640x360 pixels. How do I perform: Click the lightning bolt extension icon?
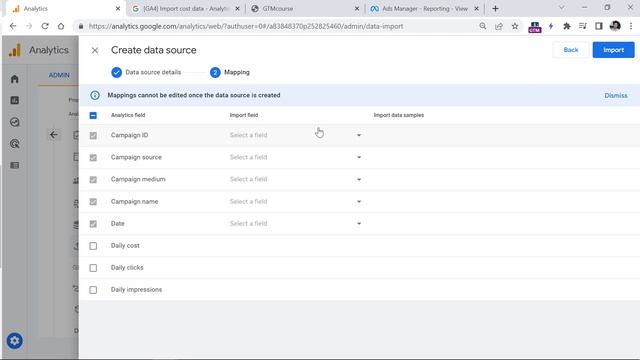[x=551, y=26]
